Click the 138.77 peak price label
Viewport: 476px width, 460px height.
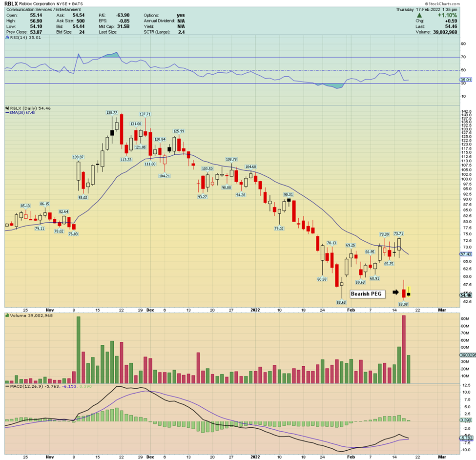tap(111, 113)
